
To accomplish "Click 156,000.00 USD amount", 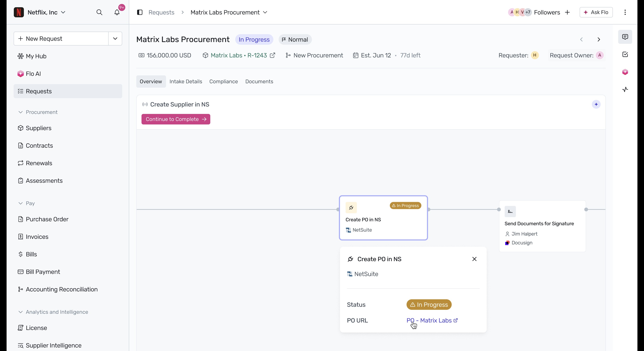I will click(x=165, y=55).
